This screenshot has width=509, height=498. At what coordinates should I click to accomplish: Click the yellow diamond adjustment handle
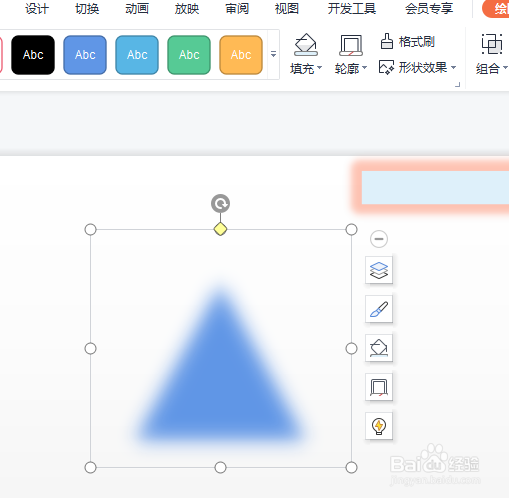tap(220, 229)
